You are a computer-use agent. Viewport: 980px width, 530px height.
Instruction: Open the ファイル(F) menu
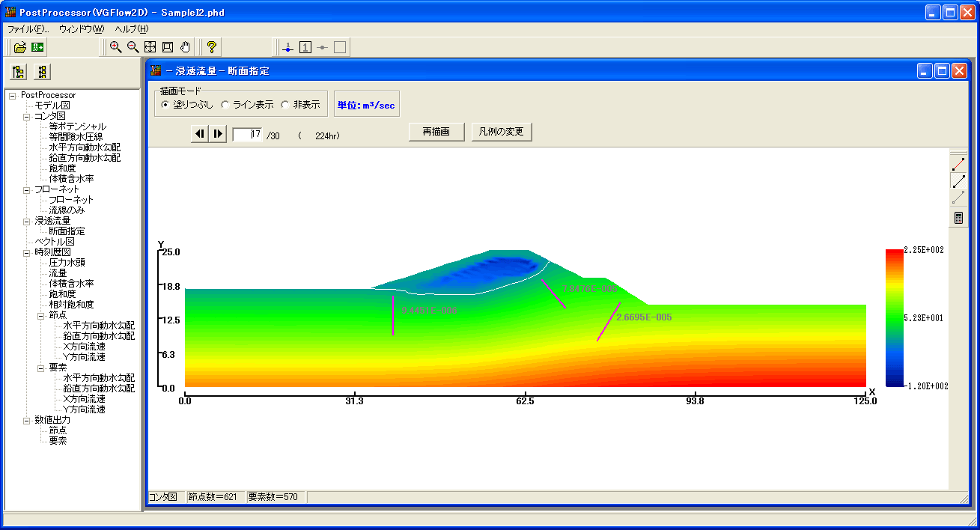(x=28, y=29)
